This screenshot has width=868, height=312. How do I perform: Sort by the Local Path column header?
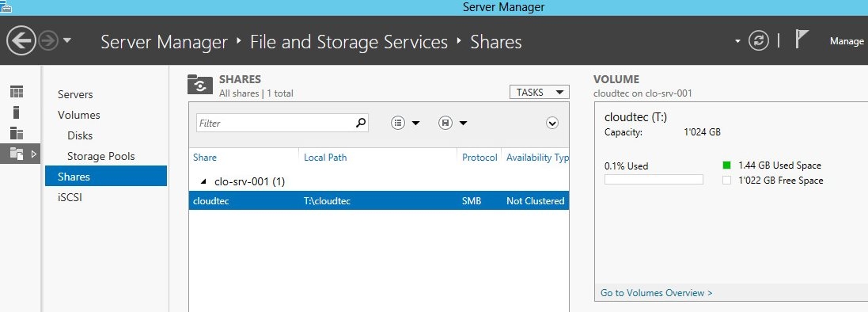click(x=325, y=158)
